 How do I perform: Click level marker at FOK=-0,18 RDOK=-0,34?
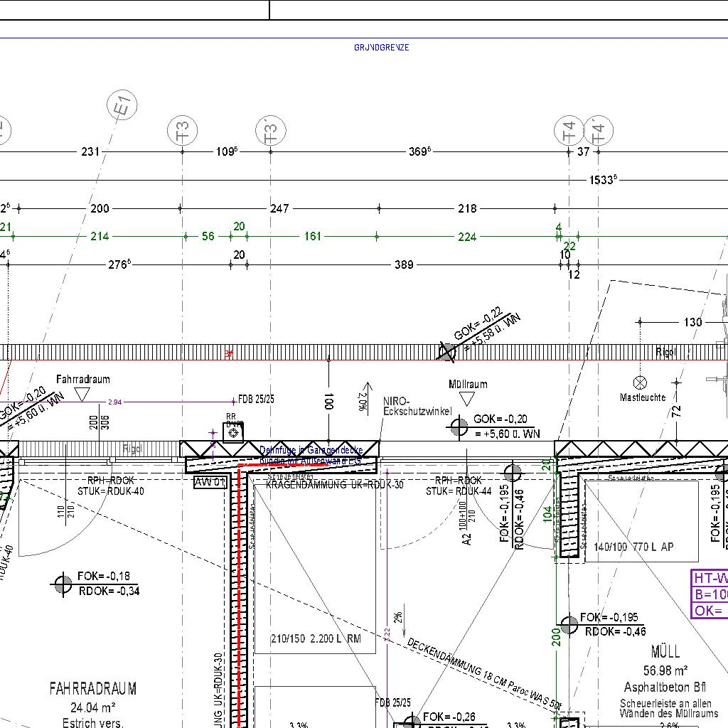[63, 584]
